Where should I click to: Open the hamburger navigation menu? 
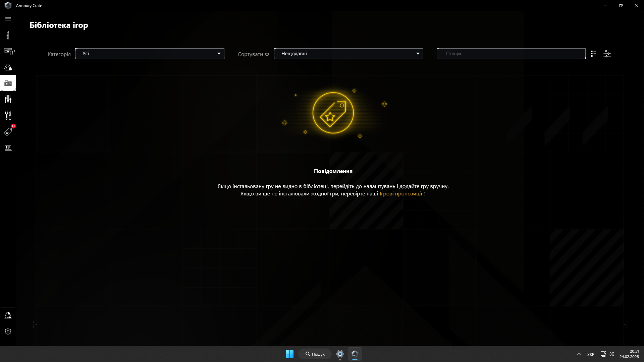[x=8, y=19]
